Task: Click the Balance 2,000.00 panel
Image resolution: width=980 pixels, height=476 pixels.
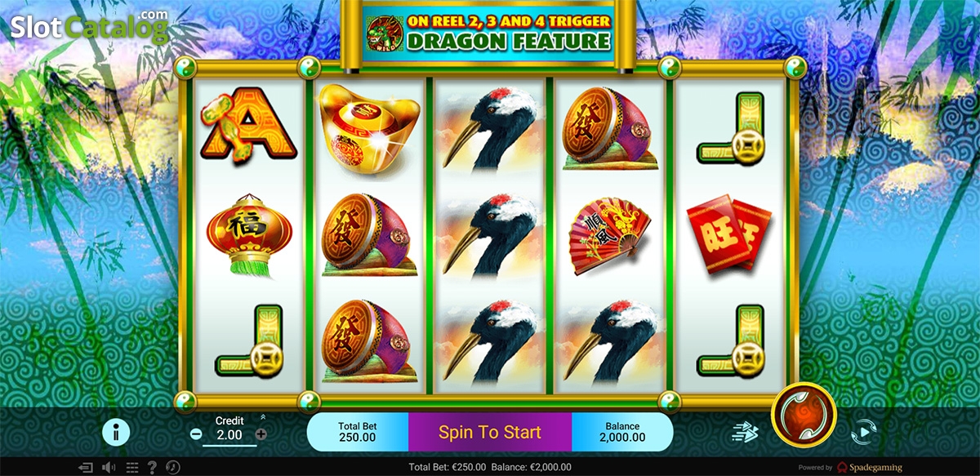Action: click(622, 432)
